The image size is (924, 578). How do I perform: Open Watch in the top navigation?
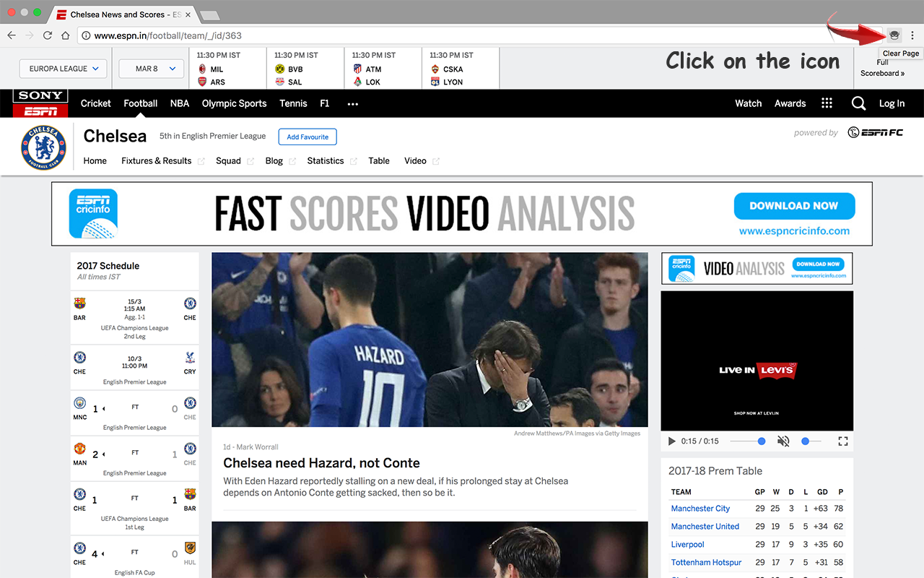pyautogui.click(x=748, y=103)
